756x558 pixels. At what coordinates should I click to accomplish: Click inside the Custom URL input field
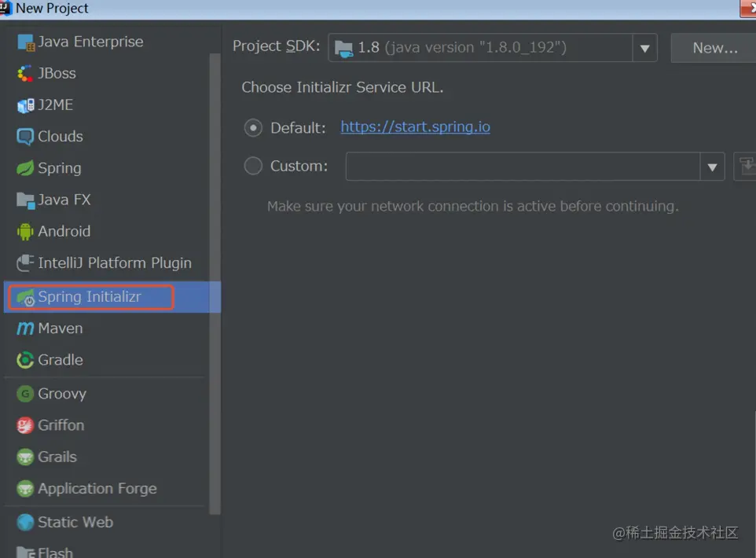[523, 167]
